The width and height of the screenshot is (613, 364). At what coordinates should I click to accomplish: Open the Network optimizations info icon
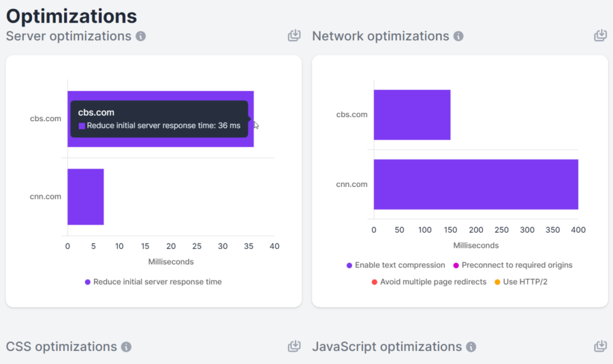(x=458, y=36)
